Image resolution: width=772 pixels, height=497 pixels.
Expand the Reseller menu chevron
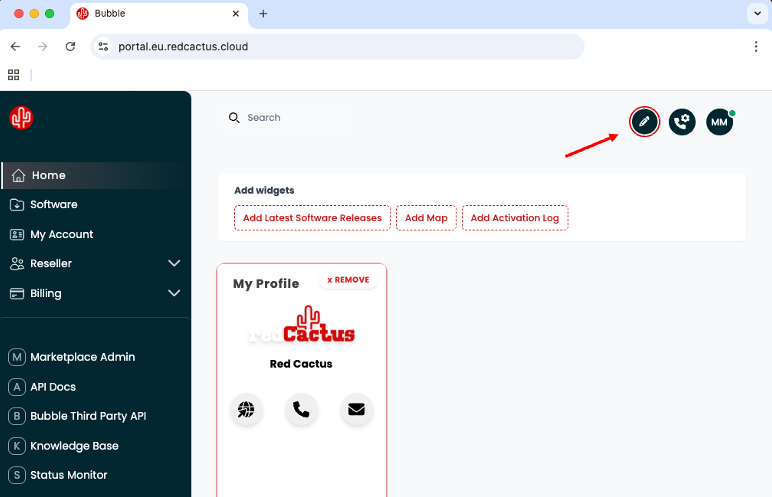(174, 264)
